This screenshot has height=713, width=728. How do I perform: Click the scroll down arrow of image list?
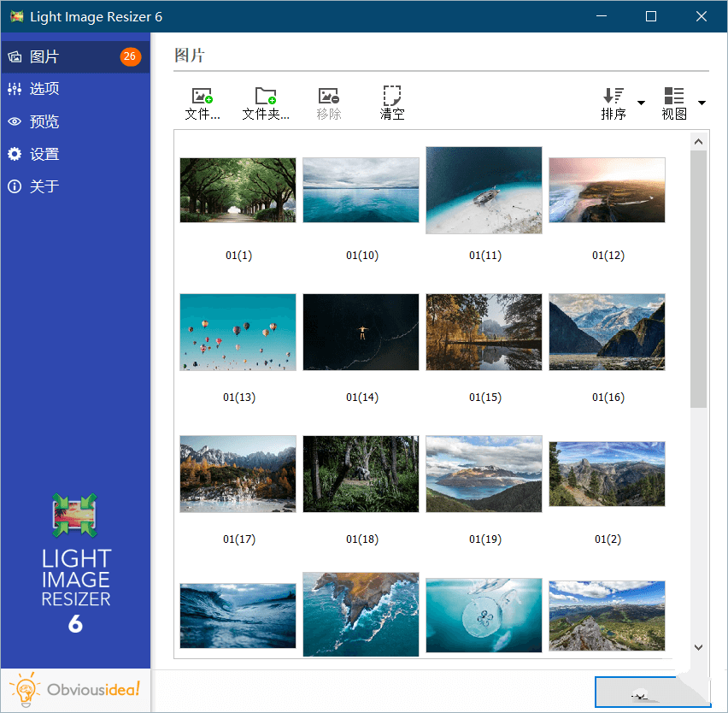[x=698, y=648]
